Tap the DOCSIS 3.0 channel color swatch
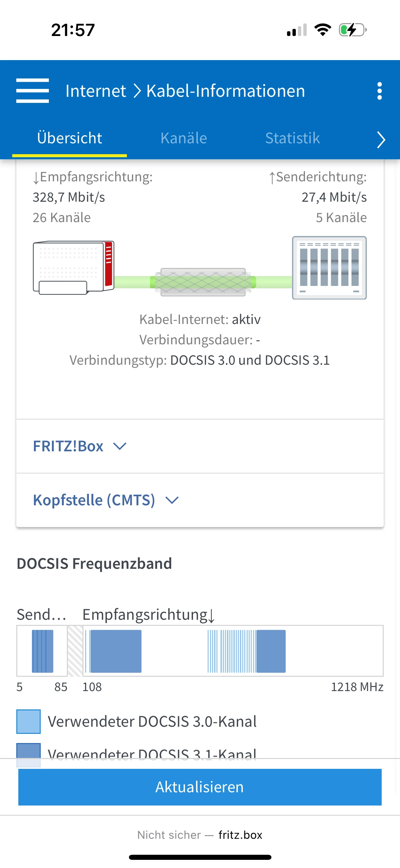The width and height of the screenshot is (400, 868). pyautogui.click(x=28, y=721)
